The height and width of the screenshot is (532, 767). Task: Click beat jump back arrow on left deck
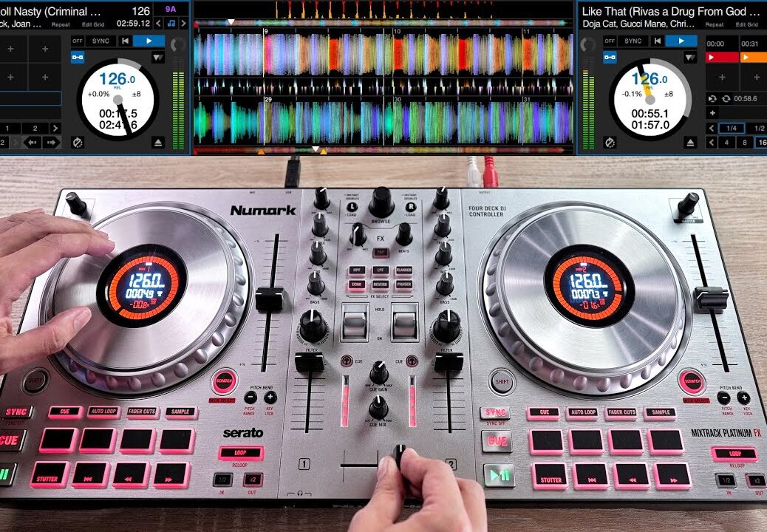click(x=33, y=143)
